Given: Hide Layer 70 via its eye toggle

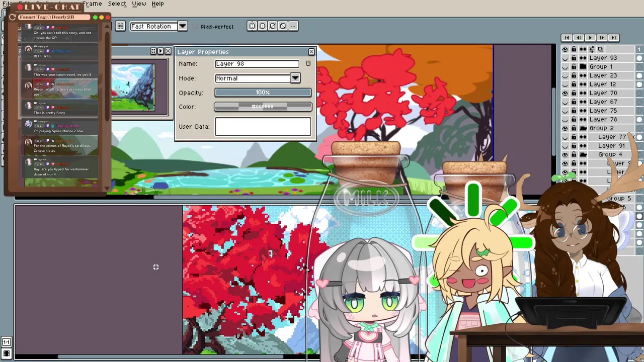Looking at the screenshot, I should point(565,93).
